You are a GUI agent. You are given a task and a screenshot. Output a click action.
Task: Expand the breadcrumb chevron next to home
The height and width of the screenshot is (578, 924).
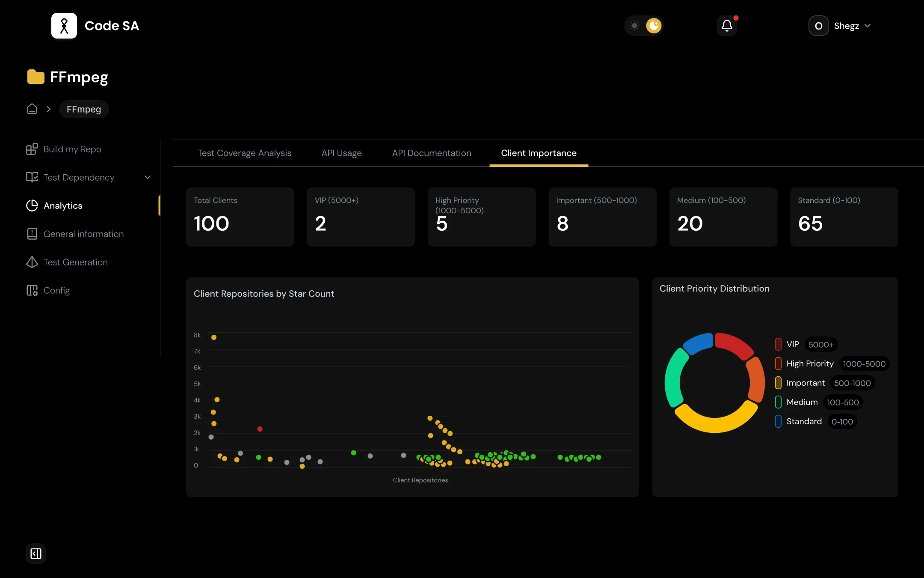[x=48, y=109]
